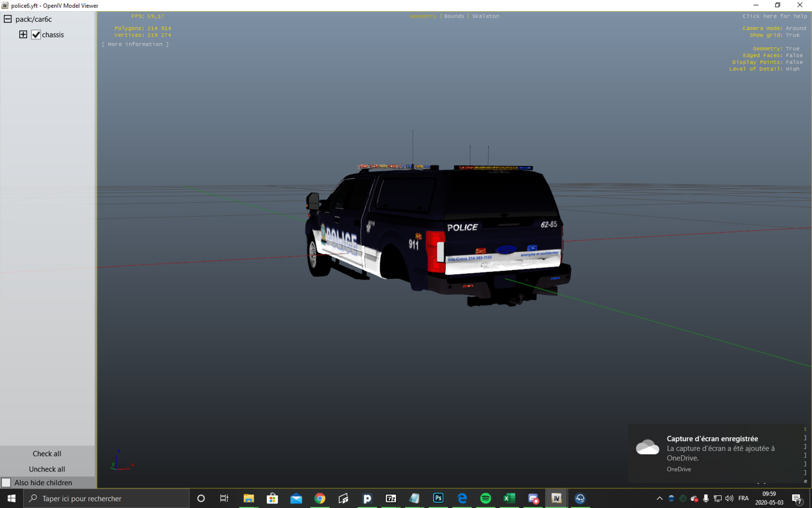This screenshot has height=508, width=812.
Task: Uncheck the chassis visibility checkbox
Action: tap(36, 35)
